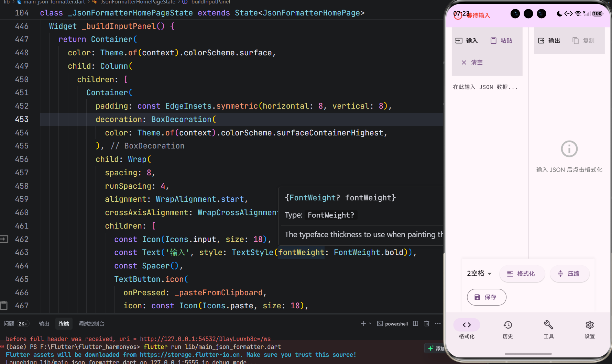Click 'surfaceContainerHighest' on line 454

tap(330, 133)
